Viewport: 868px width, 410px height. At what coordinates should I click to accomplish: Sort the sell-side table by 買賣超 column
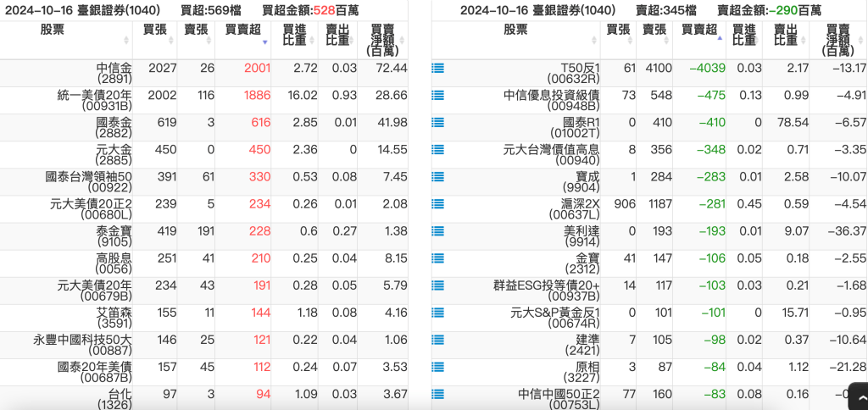[x=698, y=34]
